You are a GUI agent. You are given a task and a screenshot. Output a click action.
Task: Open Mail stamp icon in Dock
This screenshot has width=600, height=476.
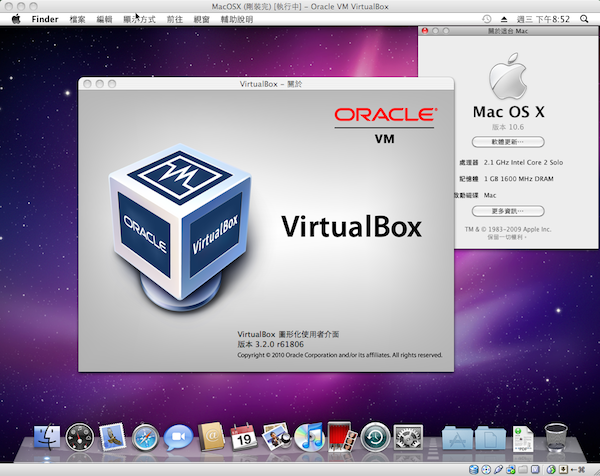point(112,437)
